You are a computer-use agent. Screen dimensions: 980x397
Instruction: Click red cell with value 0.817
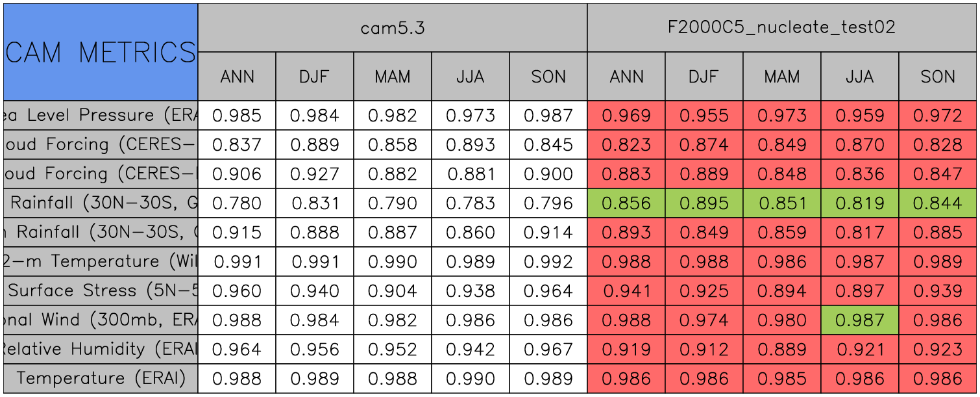[x=859, y=233]
